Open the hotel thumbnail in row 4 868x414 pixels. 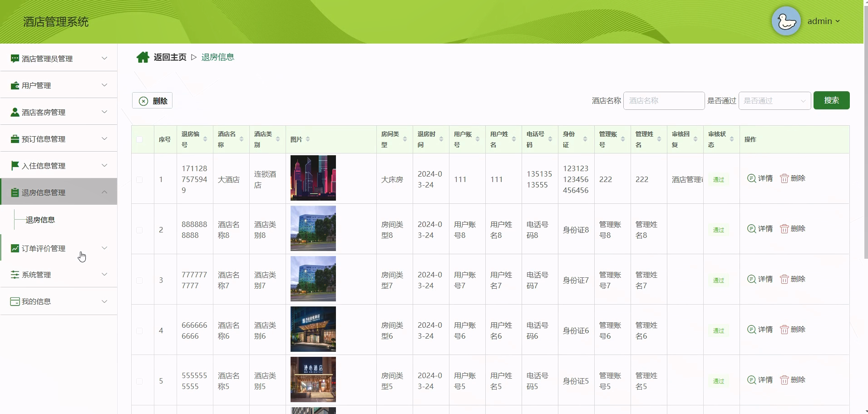tap(313, 329)
